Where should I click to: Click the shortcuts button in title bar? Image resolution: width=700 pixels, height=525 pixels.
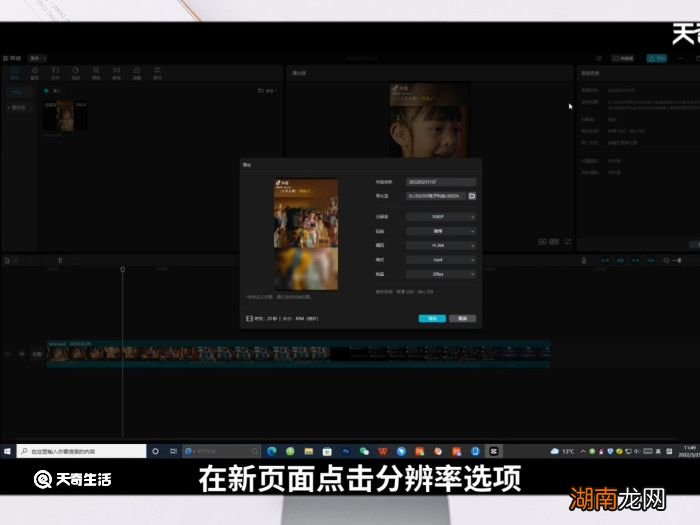coord(623,58)
